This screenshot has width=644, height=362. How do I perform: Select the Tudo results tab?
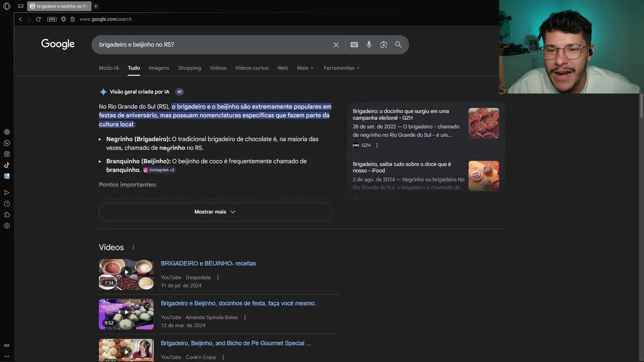pyautogui.click(x=134, y=68)
